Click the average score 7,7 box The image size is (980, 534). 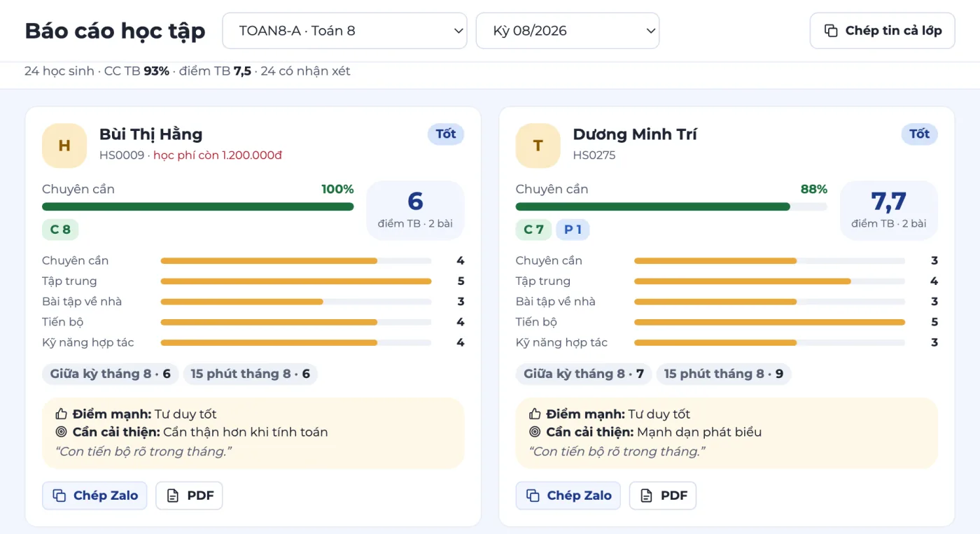coord(889,211)
